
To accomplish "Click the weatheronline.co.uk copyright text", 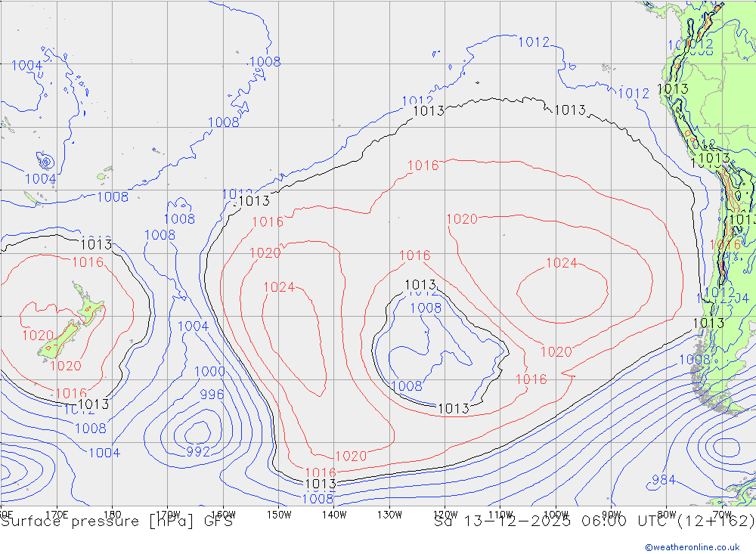I will click(692, 546).
